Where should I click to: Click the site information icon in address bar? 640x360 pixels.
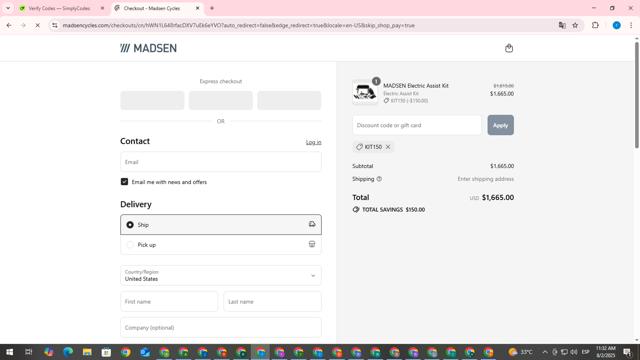click(x=55, y=25)
